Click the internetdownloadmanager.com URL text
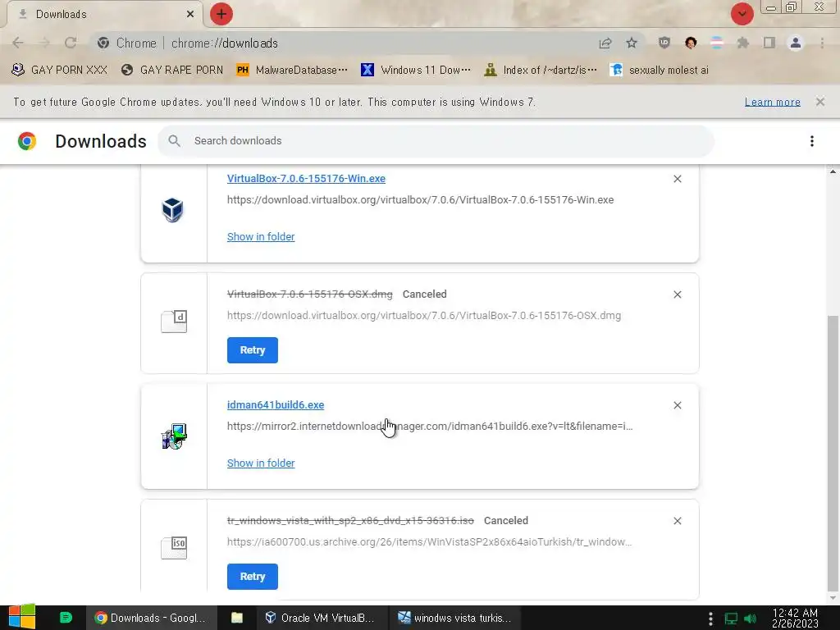 point(430,427)
